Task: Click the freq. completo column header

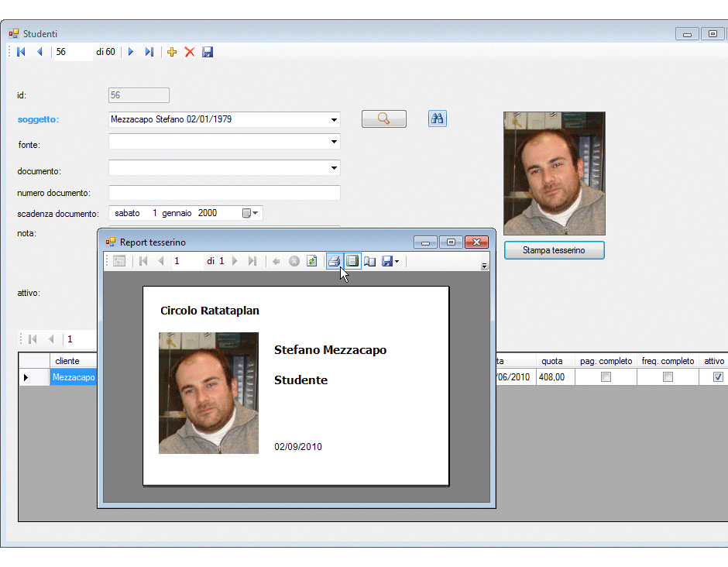Action: coord(668,361)
